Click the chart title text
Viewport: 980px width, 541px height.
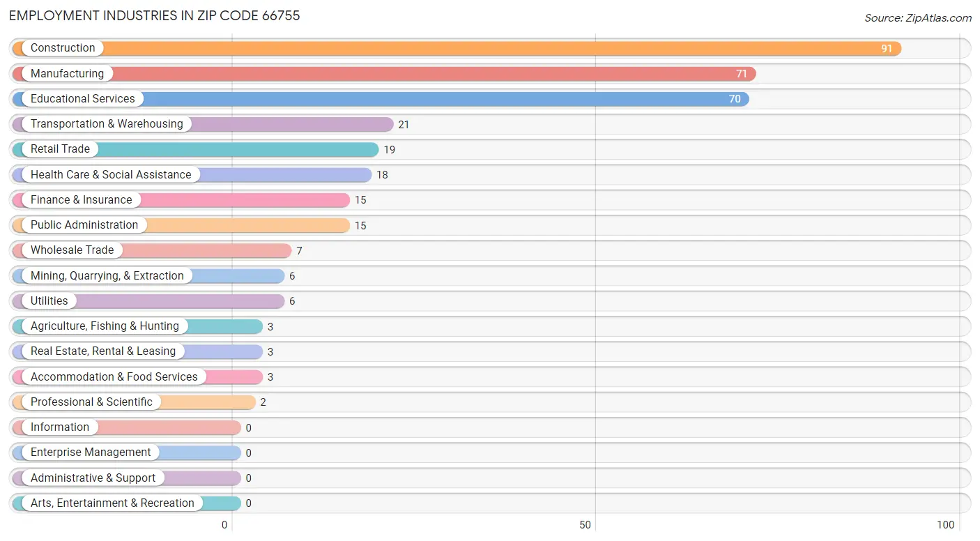[155, 15]
